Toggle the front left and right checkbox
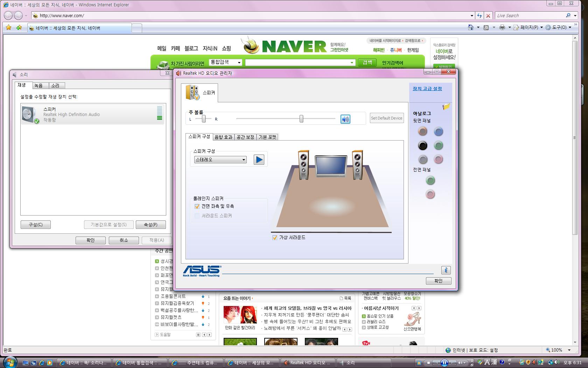Screen dimensions: 588x368 (x=197, y=206)
